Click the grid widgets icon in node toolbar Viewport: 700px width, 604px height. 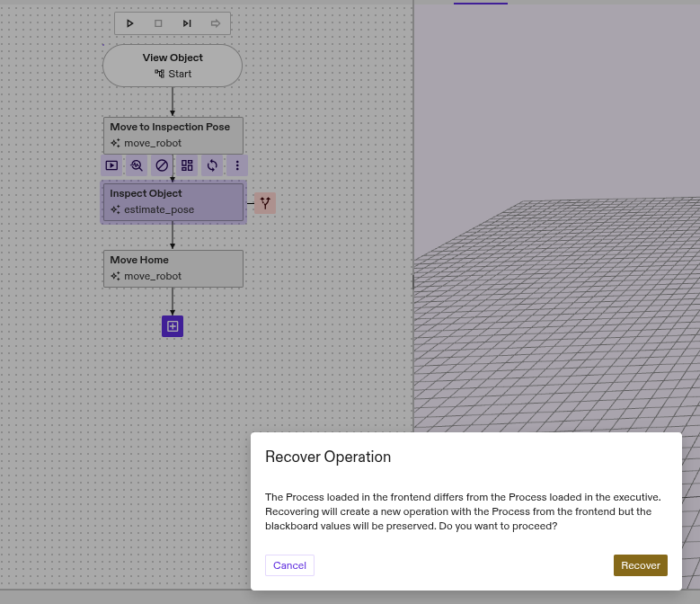coord(187,165)
